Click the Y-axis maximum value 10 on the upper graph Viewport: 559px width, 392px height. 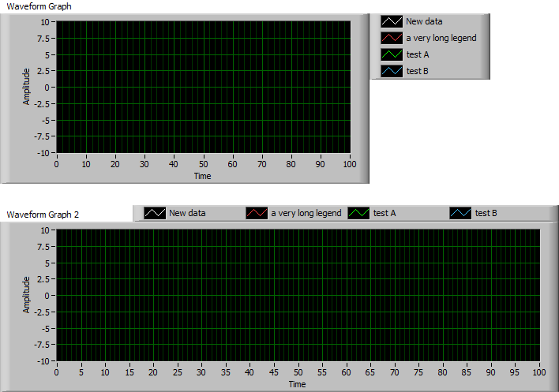44,22
